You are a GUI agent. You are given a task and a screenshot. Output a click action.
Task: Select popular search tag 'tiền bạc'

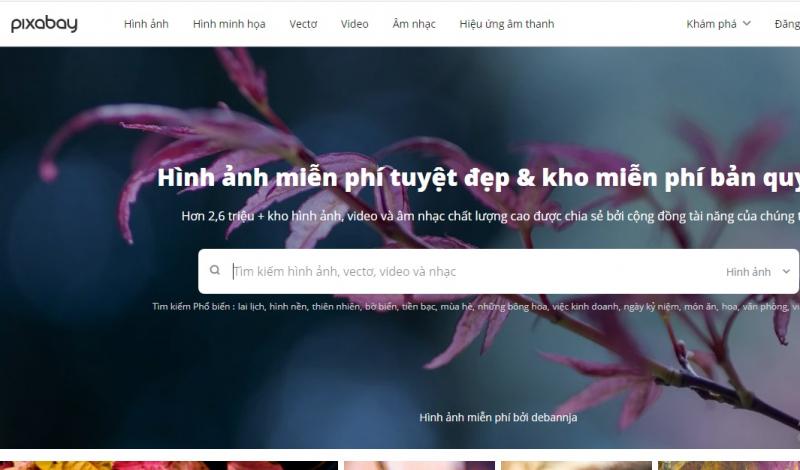(419, 307)
